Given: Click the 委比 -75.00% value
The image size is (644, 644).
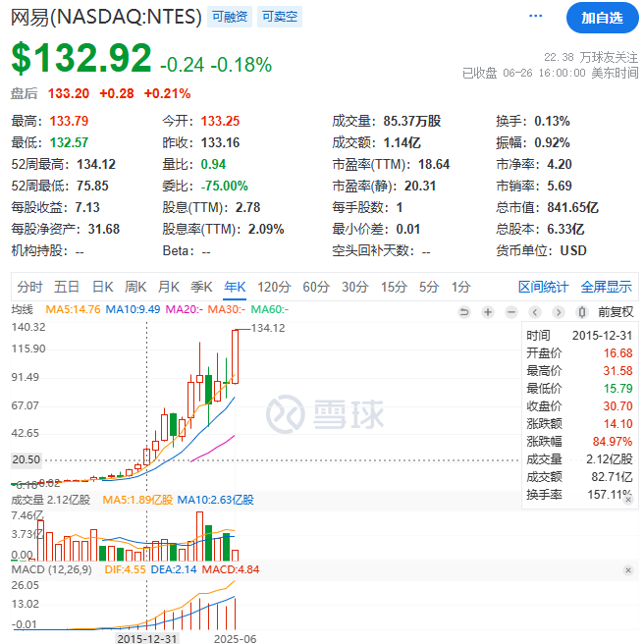Looking at the screenshot, I should point(224,186).
